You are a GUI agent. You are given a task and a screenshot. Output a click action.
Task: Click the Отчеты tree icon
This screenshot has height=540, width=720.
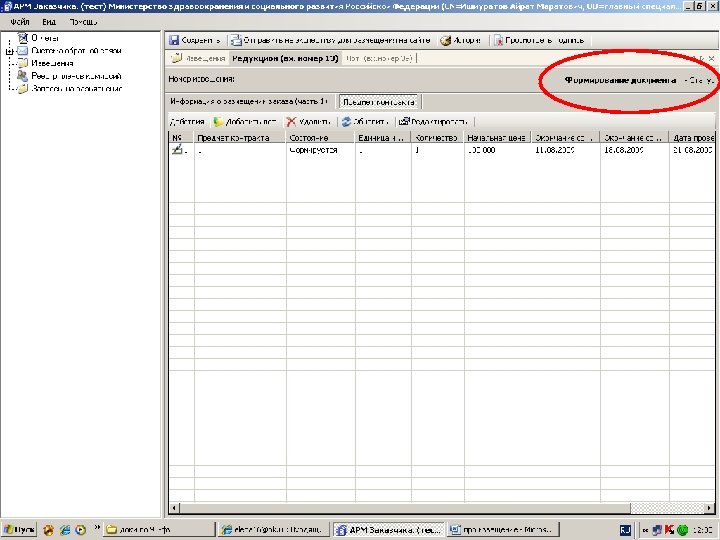point(22,38)
